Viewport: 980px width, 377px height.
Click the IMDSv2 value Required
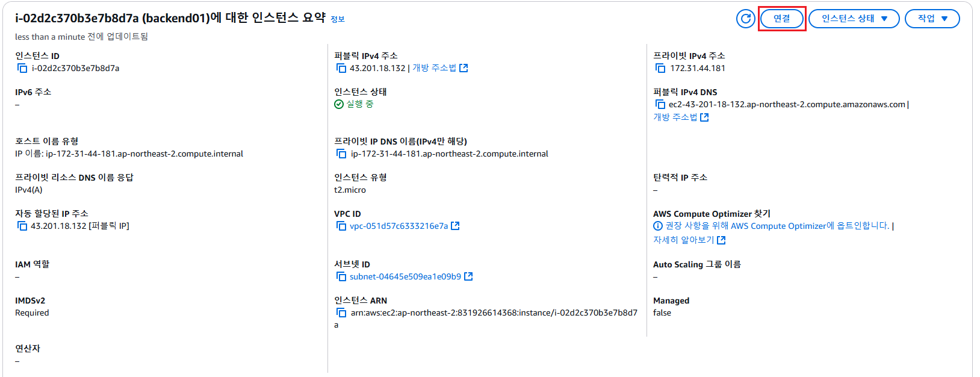32,313
